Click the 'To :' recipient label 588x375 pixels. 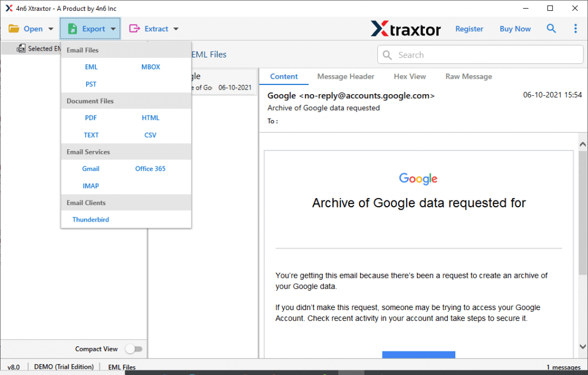point(273,121)
